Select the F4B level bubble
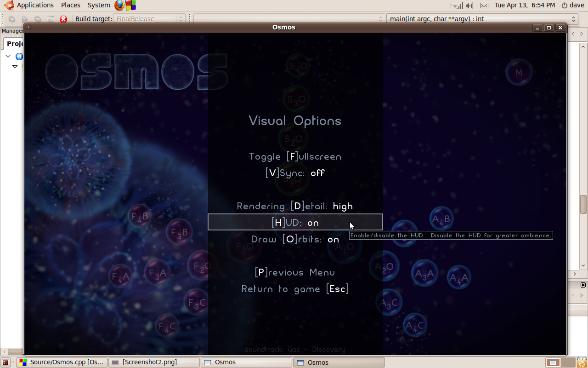Image resolution: width=588 pixels, height=368 pixels. 140,216
